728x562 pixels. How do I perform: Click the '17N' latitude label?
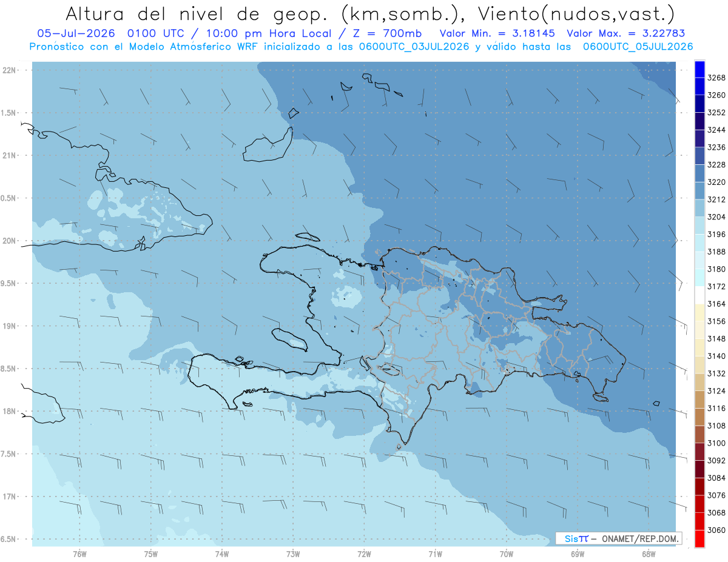pos(10,497)
